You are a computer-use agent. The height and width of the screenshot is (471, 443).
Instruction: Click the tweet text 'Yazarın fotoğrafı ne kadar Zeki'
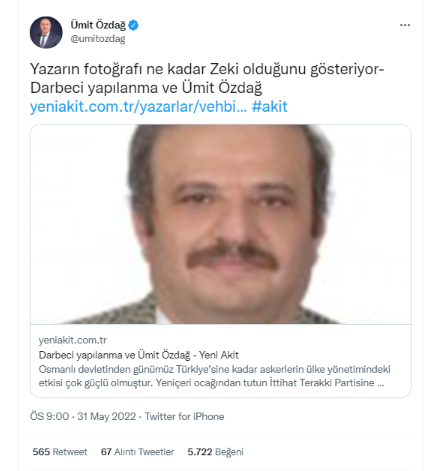coord(135,69)
